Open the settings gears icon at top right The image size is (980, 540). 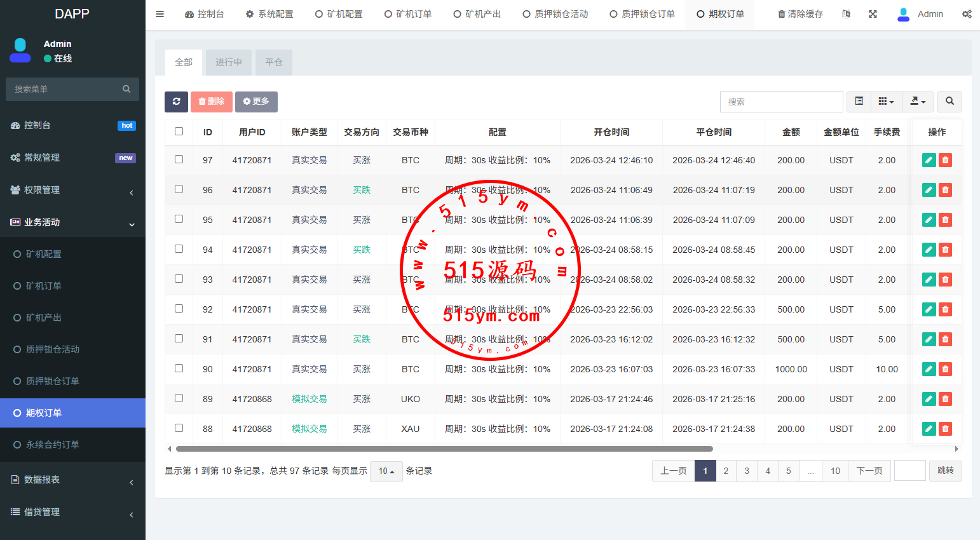pos(967,14)
